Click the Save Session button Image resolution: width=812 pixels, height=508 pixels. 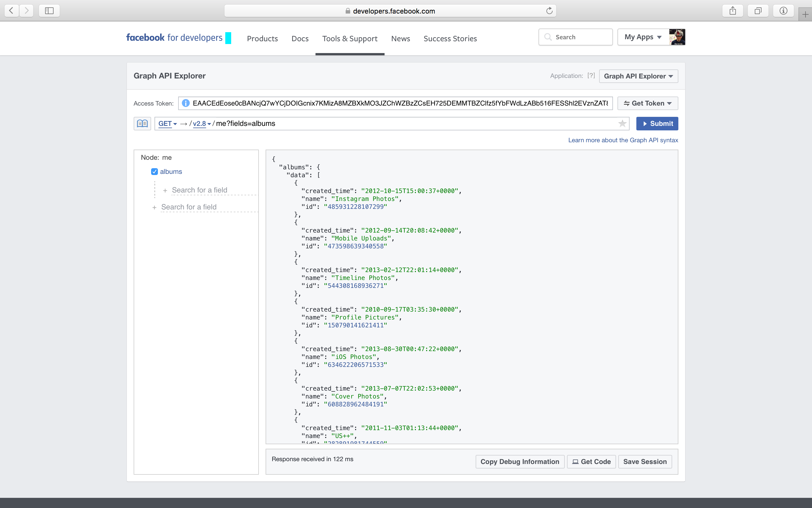(645, 462)
